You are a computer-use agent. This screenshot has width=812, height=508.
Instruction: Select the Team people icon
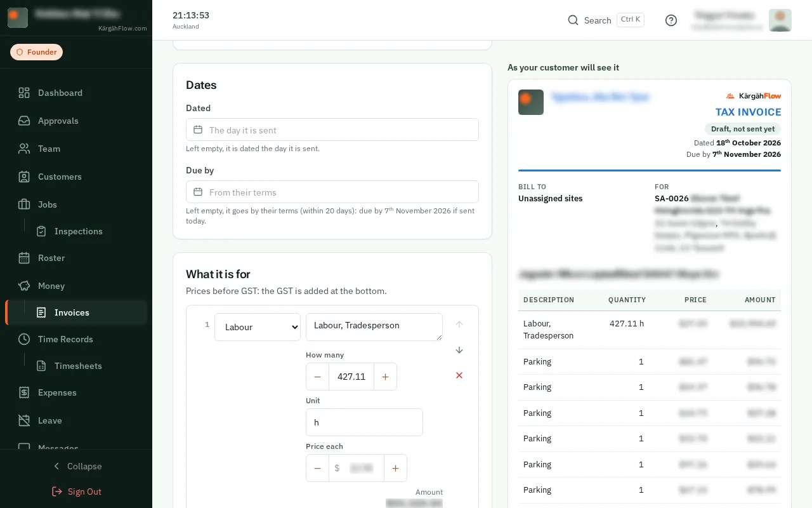24,149
